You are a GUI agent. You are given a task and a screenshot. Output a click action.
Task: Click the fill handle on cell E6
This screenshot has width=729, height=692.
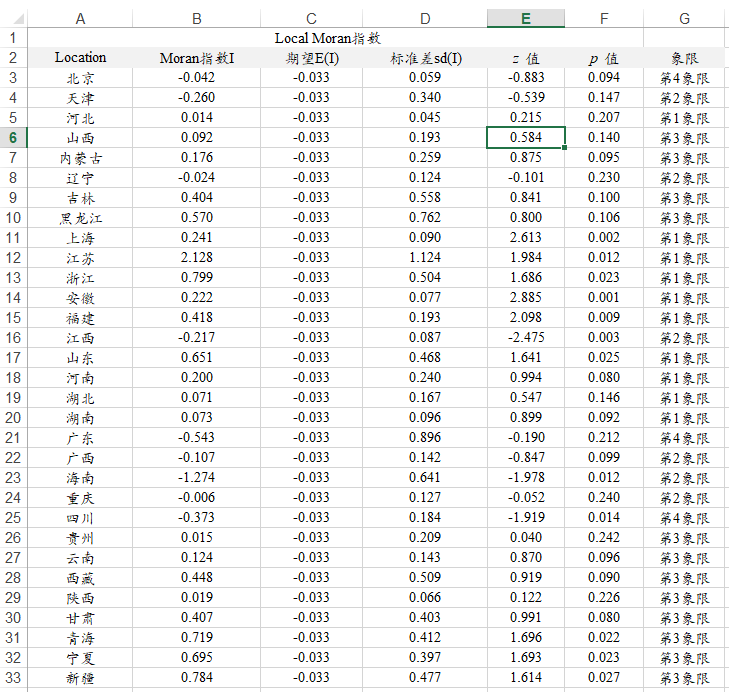565,148
